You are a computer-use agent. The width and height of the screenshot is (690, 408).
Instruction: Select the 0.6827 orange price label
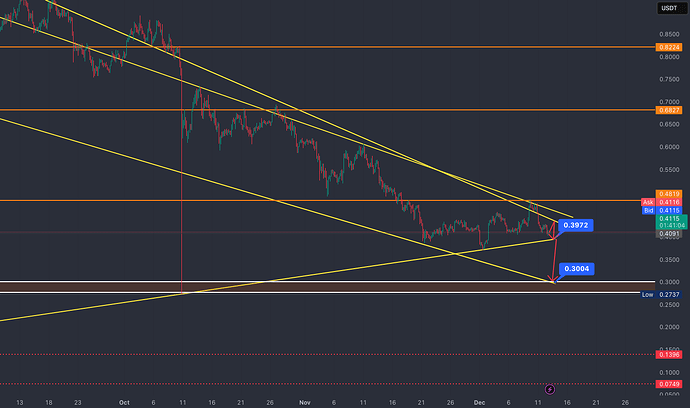(667, 110)
